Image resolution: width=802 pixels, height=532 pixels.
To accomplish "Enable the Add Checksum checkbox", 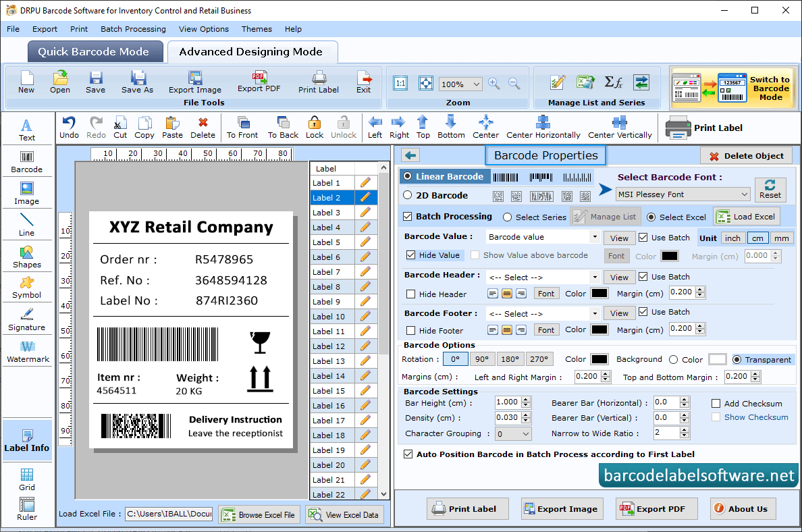I will (x=716, y=404).
